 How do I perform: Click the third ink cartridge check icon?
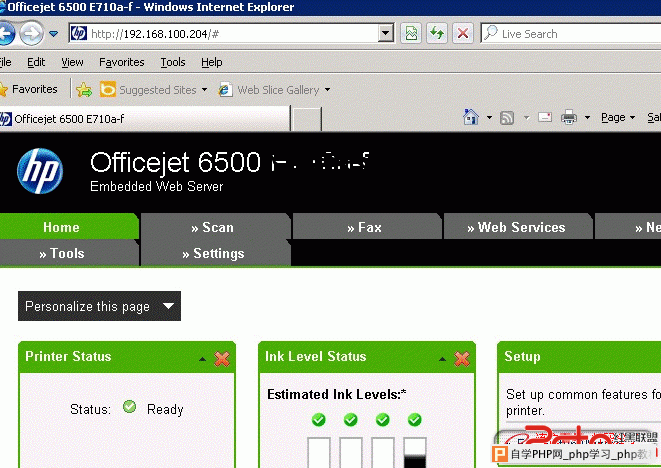(x=383, y=420)
